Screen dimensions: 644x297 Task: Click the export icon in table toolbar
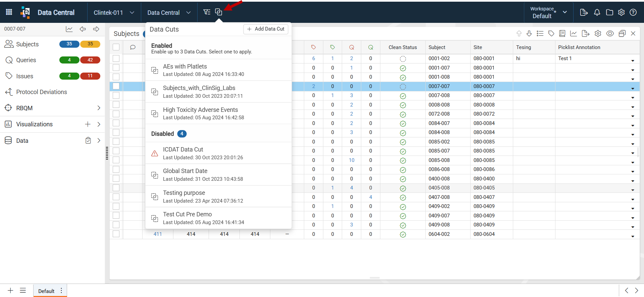[x=585, y=34]
